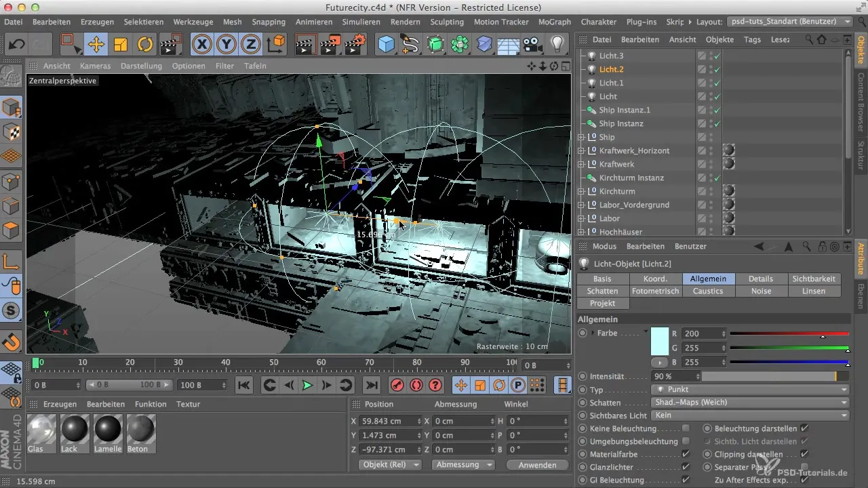Screen dimensions: 868x488
Task: Add a light object bulb icon
Action: pyautogui.click(x=557, y=45)
